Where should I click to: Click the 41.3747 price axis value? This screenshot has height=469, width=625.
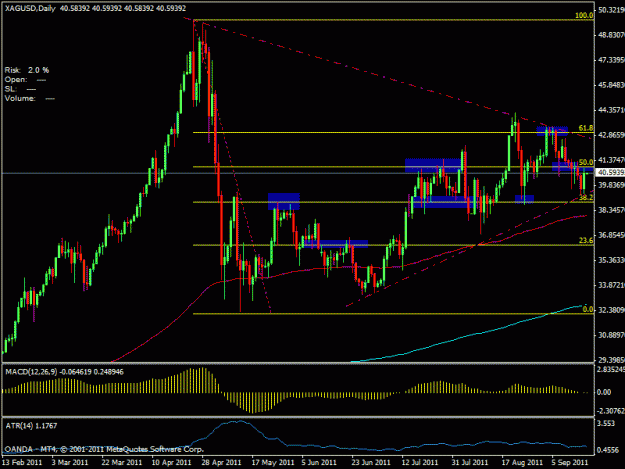(x=611, y=160)
